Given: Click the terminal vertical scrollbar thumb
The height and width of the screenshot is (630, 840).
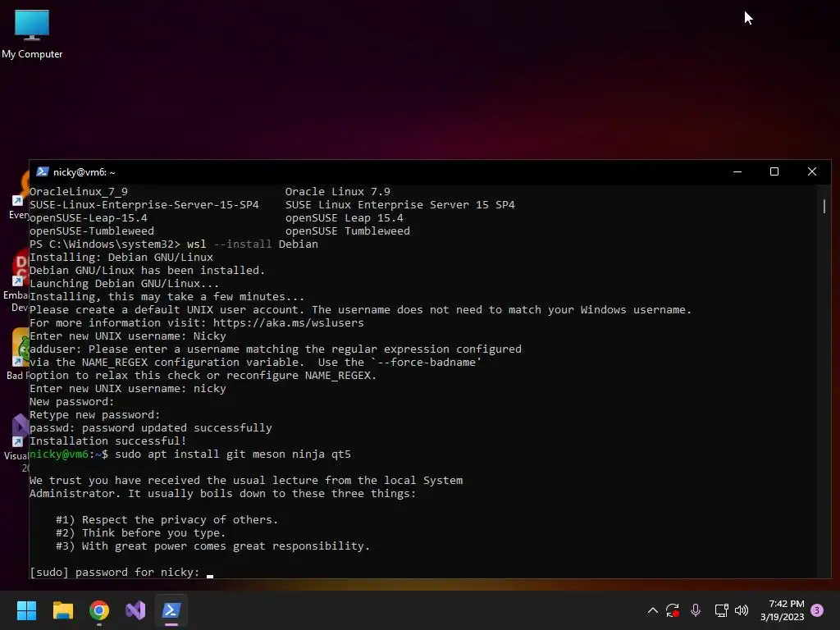Looking at the screenshot, I should pos(824,206).
